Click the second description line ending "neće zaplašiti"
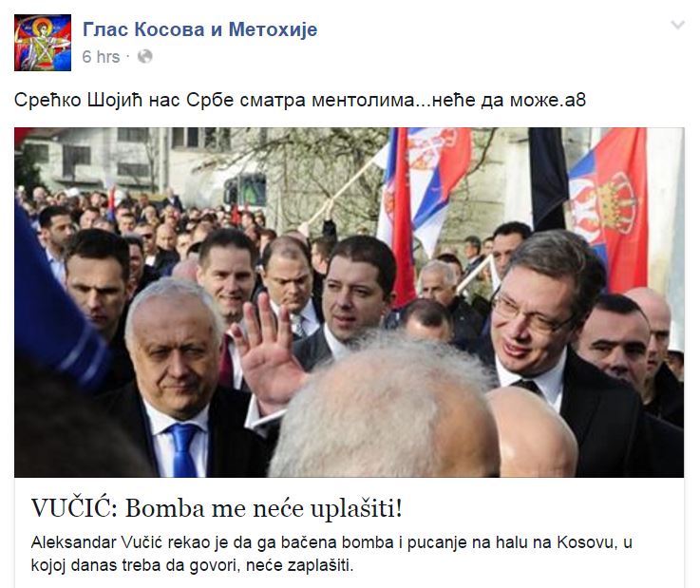The height and width of the screenshot is (588, 700). pyautogui.click(x=192, y=565)
